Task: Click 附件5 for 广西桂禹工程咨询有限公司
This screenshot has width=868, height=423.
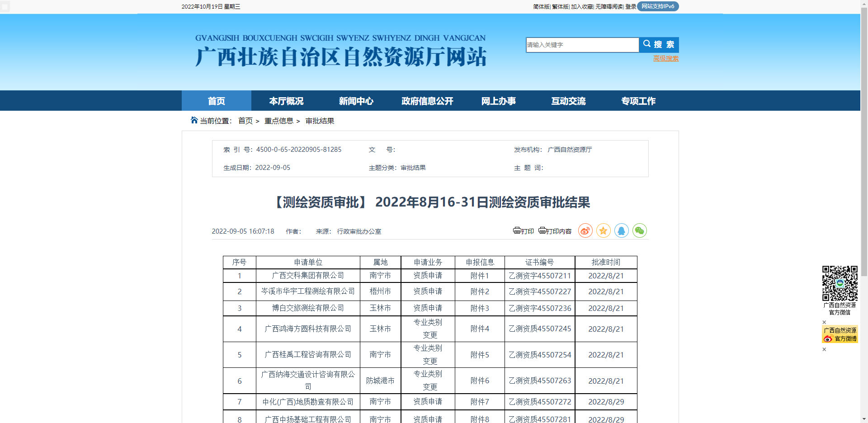Action: [x=480, y=355]
